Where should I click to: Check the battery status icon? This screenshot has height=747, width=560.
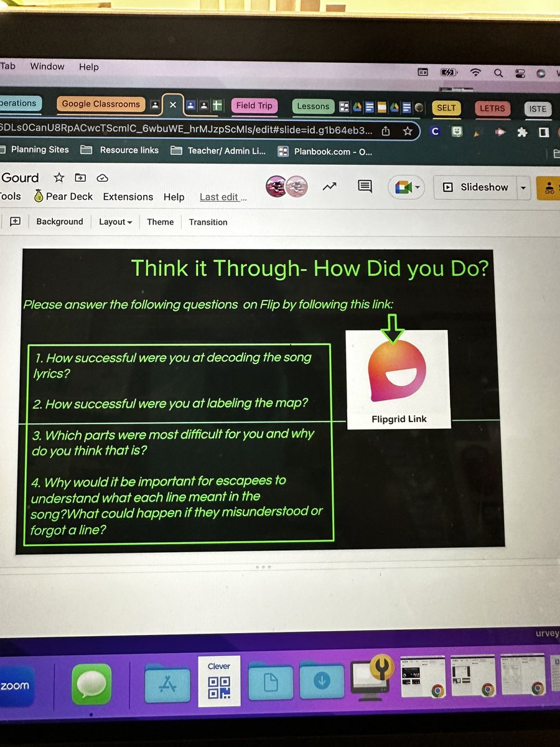[449, 72]
